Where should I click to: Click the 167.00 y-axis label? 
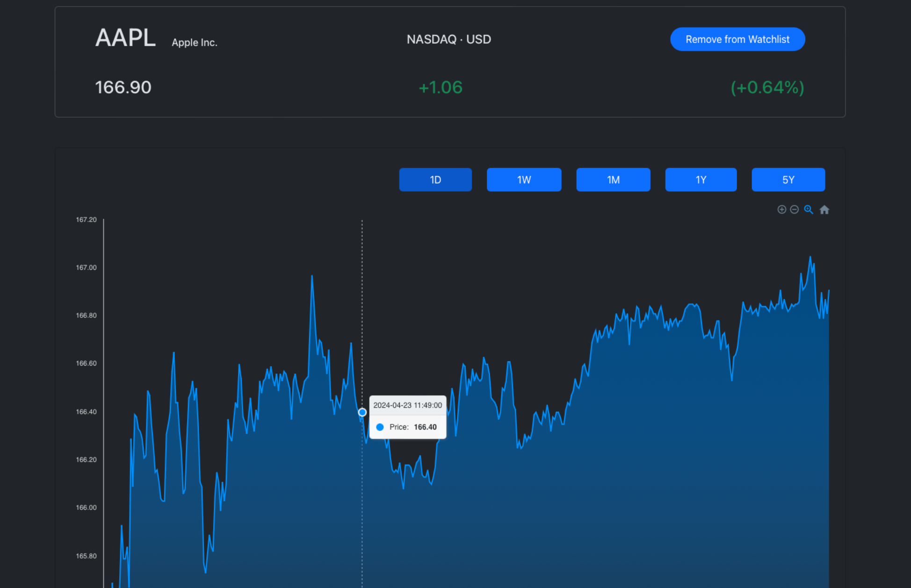pos(86,267)
